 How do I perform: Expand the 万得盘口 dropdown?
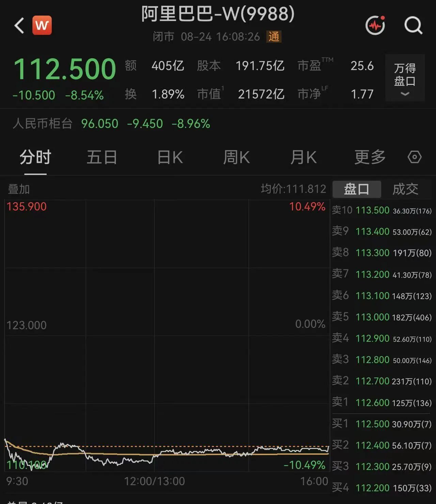point(405,78)
